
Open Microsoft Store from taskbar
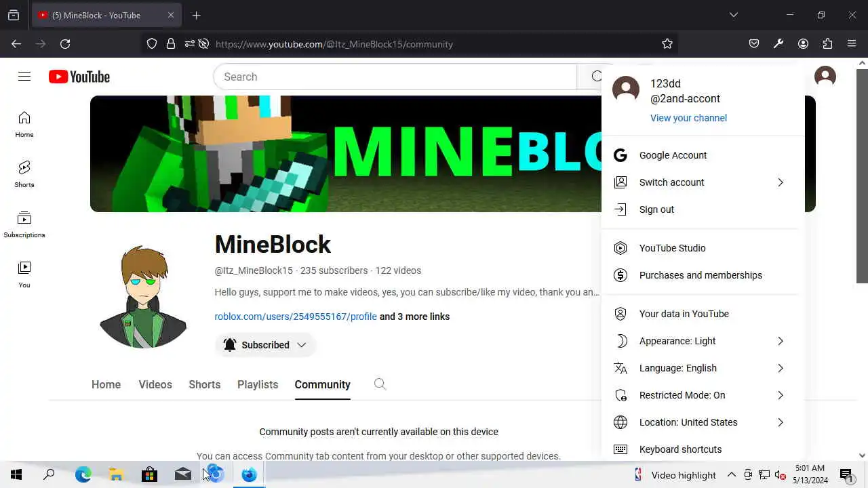(149, 474)
